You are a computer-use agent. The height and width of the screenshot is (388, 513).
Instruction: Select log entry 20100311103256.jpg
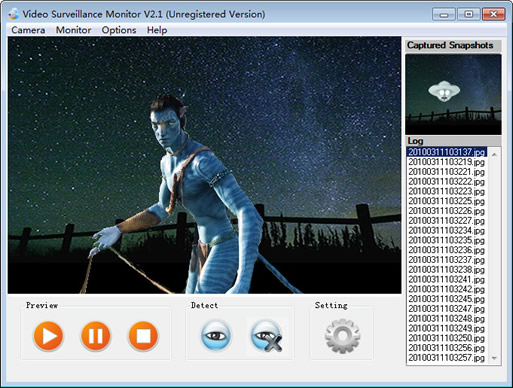(447, 348)
